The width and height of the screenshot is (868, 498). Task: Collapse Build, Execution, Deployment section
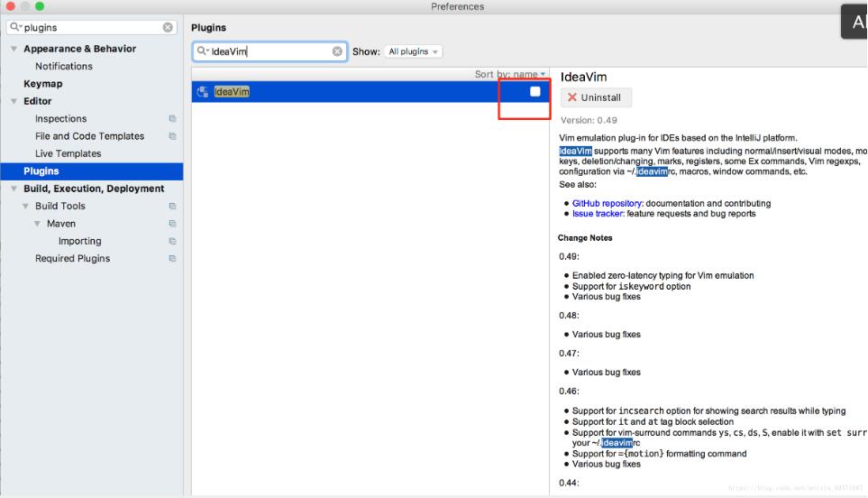(x=14, y=189)
